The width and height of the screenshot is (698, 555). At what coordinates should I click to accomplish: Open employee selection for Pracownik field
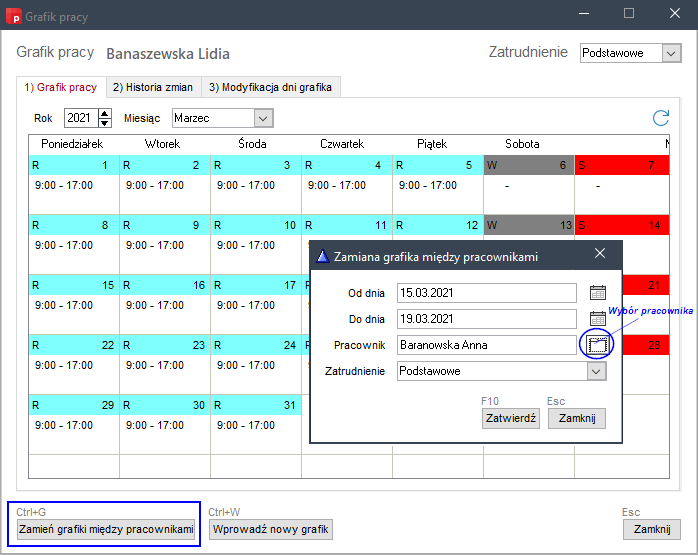[x=598, y=345]
